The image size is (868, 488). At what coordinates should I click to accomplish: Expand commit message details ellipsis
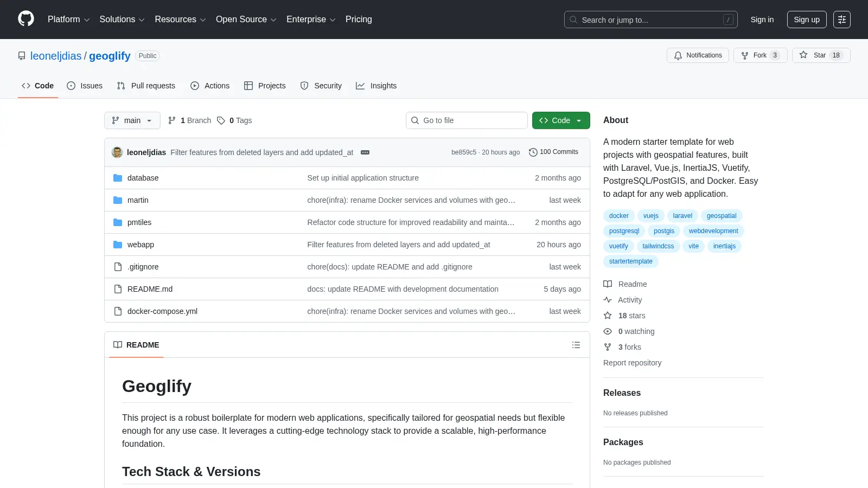pos(365,152)
